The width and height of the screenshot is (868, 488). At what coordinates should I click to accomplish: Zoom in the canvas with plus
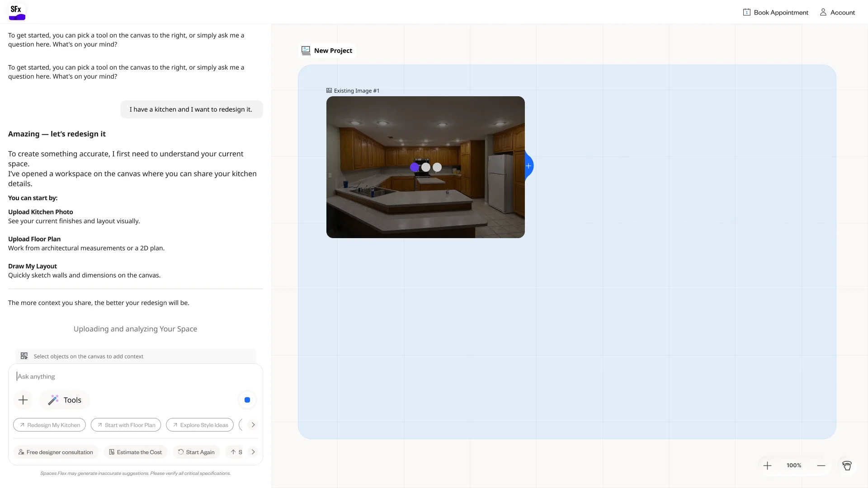pyautogui.click(x=767, y=465)
